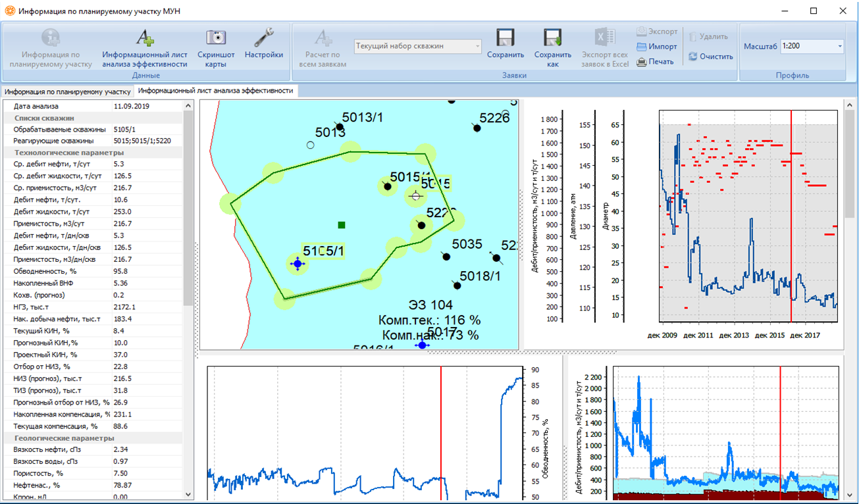
Task: Save requests with Сохранить floppy icon
Action: (x=506, y=38)
